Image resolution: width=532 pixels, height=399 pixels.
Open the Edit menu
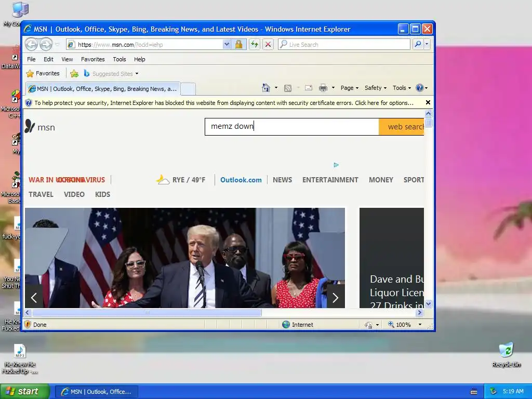(48, 59)
